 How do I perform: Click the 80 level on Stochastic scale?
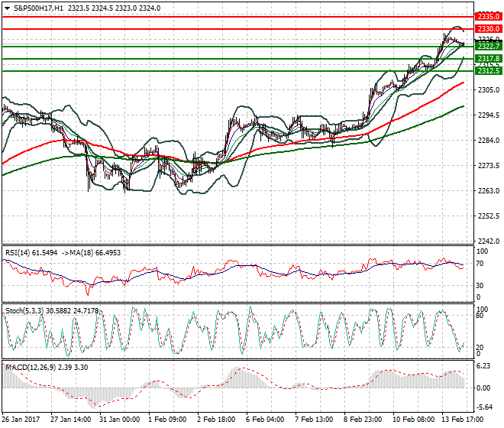pyautogui.click(x=480, y=316)
